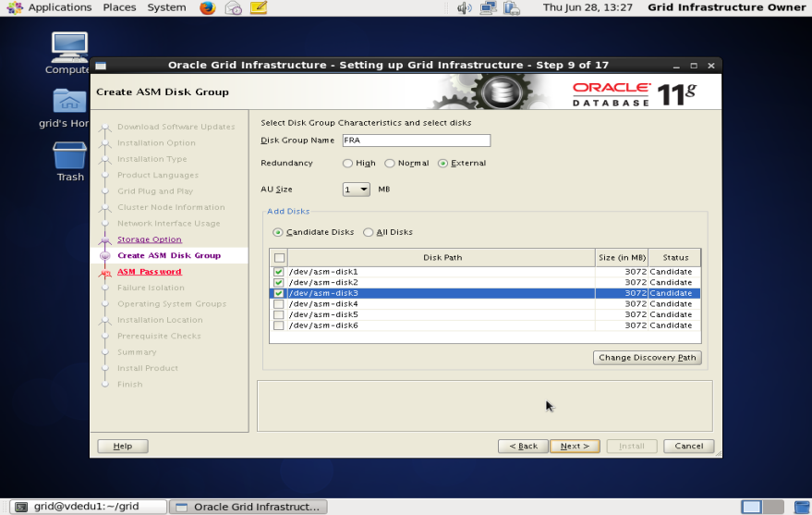Open the notes editor panel icon
Screen dimensions: 812x515
click(259, 7)
